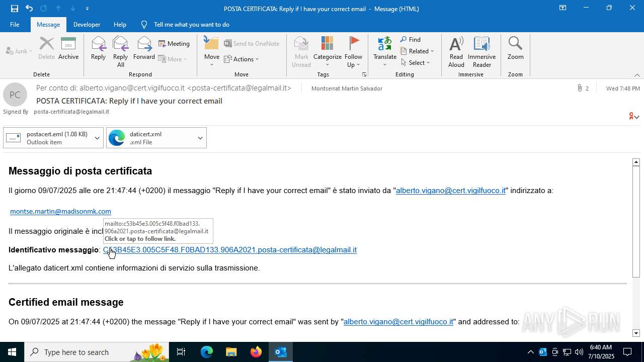Viewport: 644px width, 362px height.
Task: Collapse the ribbon with the chevron
Action: tap(637, 75)
